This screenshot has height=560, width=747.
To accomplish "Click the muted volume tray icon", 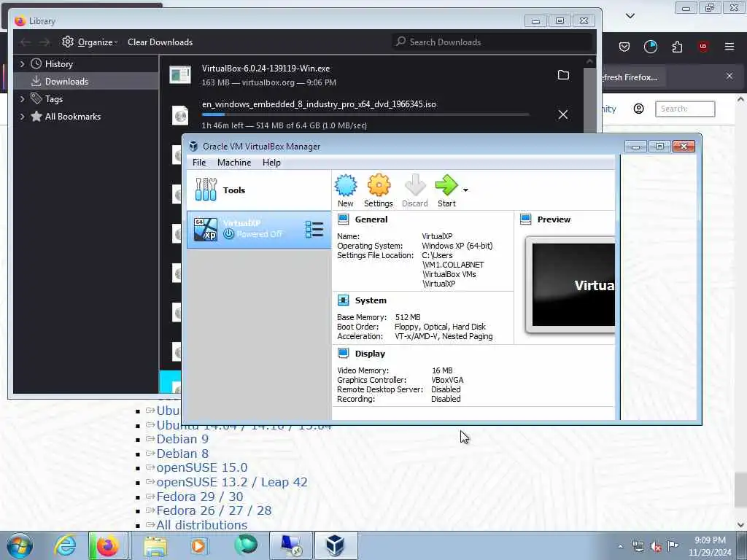I will click(x=656, y=547).
